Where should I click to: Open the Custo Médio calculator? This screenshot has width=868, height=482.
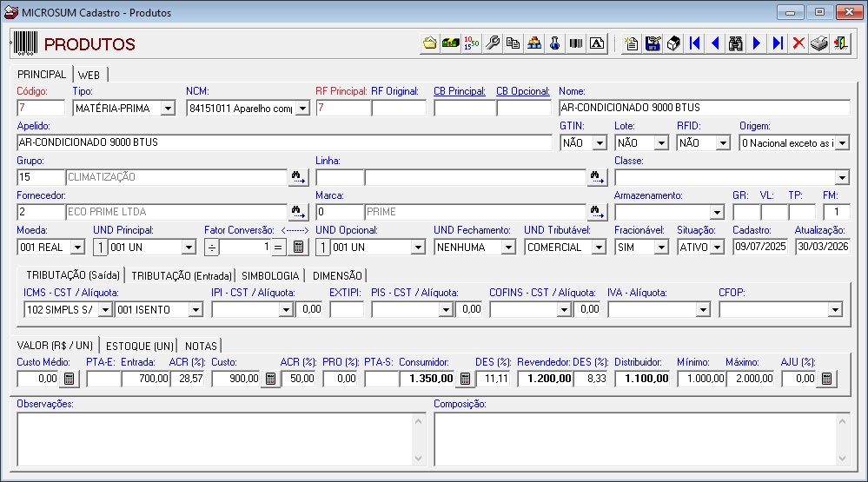[70, 379]
